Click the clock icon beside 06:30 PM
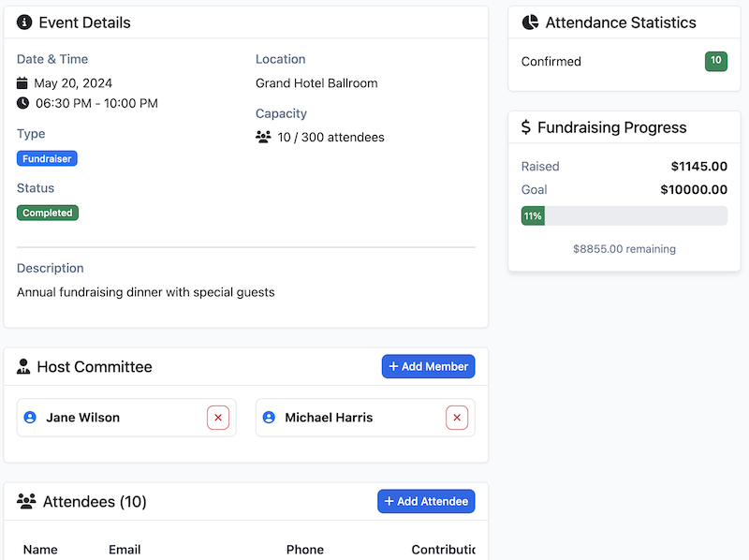 (22, 103)
